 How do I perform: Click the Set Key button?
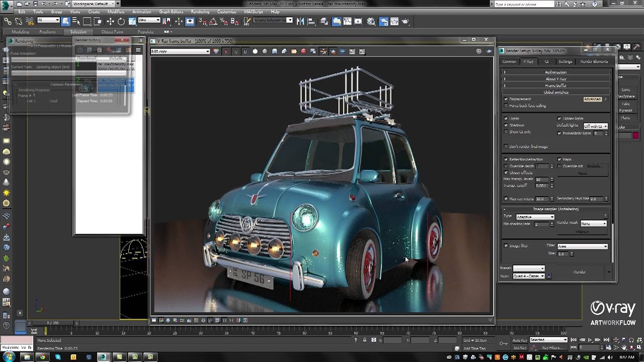coord(520,347)
